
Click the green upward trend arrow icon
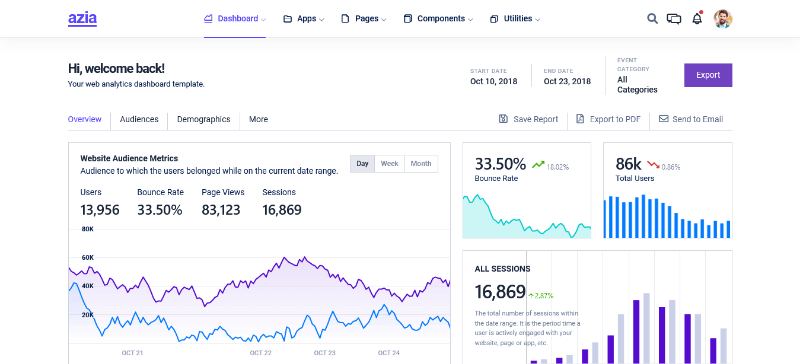538,164
